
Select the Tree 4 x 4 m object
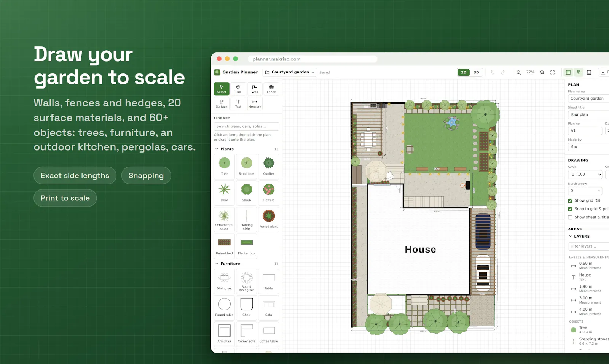(588, 330)
